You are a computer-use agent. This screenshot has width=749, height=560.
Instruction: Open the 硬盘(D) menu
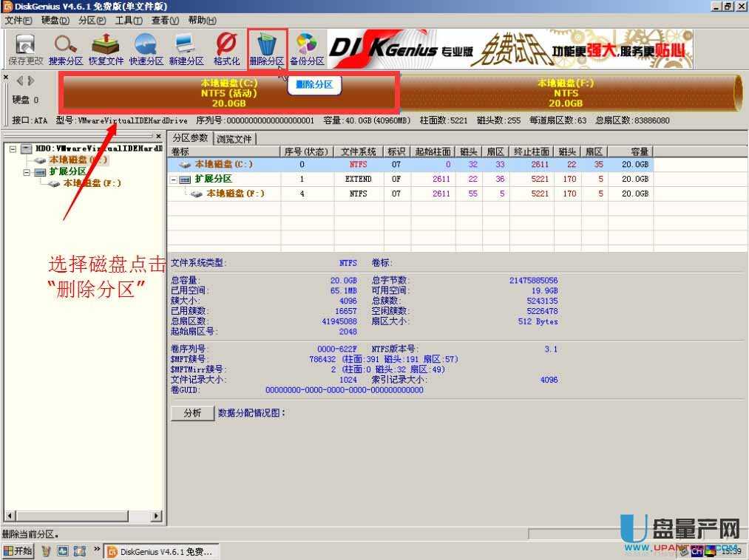click(x=55, y=20)
